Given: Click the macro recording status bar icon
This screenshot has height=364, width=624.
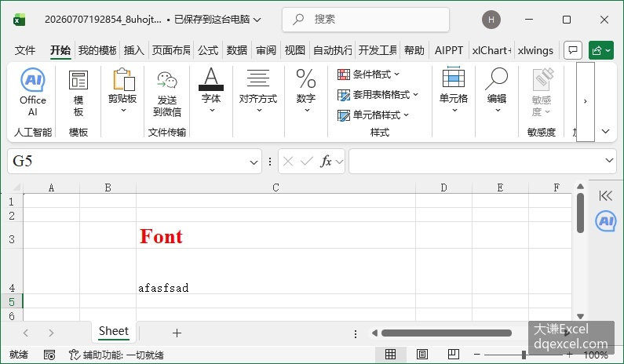Looking at the screenshot, I should click(x=49, y=355).
